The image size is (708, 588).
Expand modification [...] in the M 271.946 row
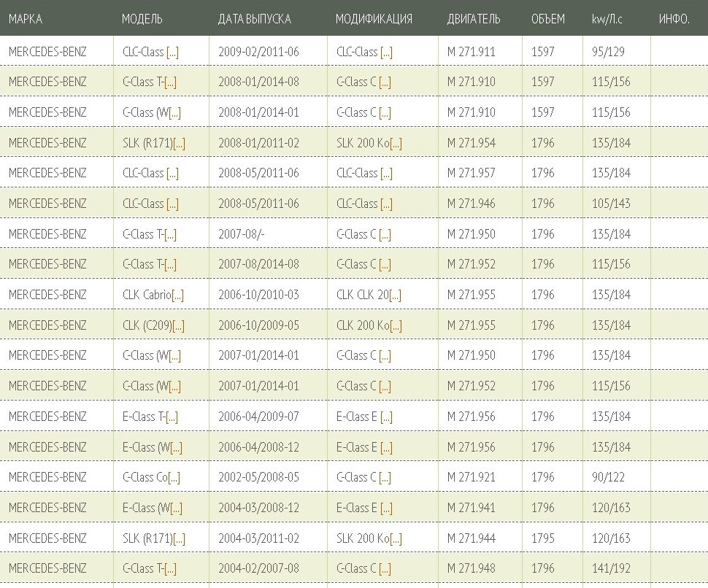[387, 204]
